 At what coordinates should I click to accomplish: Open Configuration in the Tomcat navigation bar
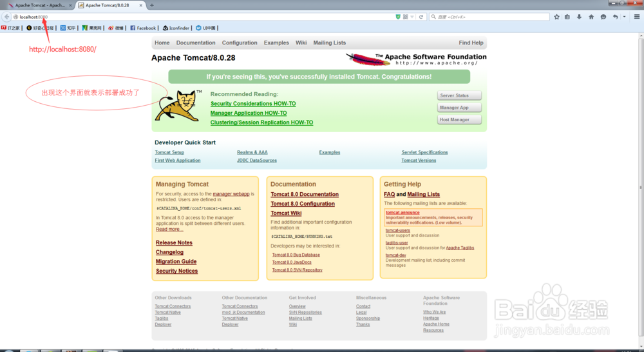click(x=240, y=43)
